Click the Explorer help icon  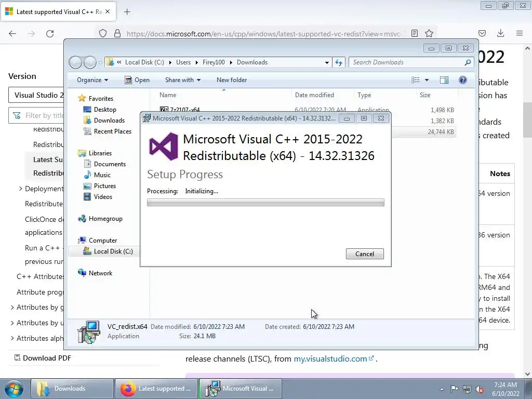(463, 80)
